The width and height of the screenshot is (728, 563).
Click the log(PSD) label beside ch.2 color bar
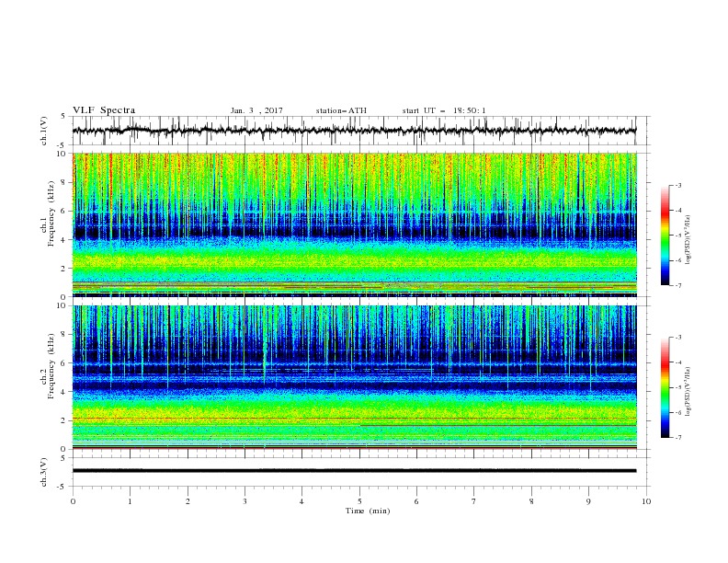coord(688,391)
